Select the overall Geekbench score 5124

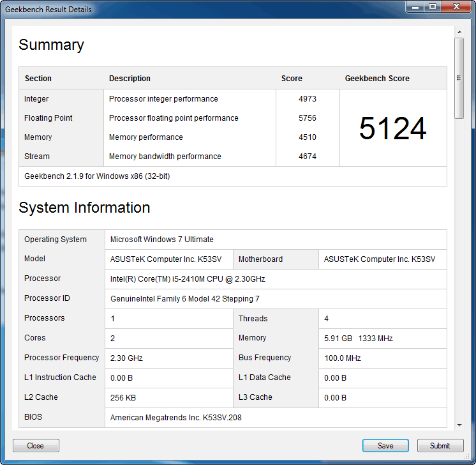point(393,128)
